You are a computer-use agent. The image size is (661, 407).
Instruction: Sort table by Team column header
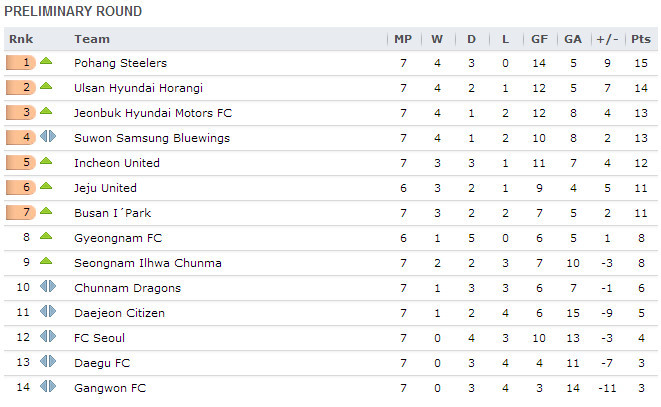[92, 39]
